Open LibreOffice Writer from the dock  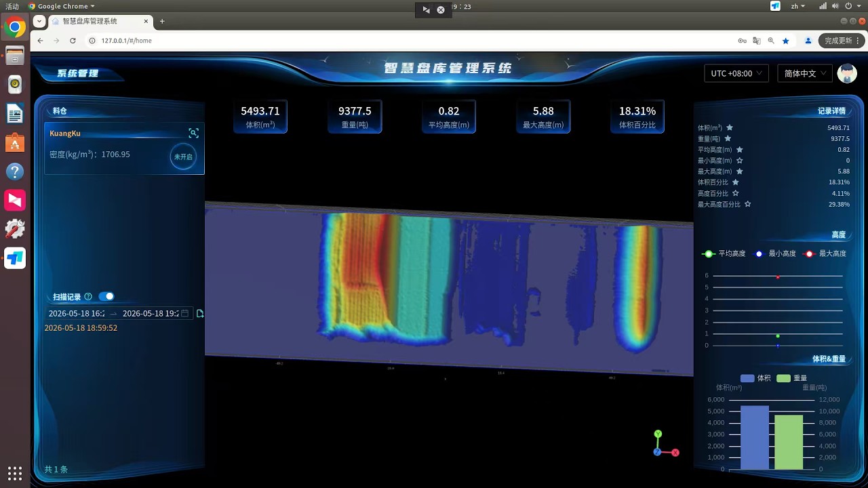15,114
